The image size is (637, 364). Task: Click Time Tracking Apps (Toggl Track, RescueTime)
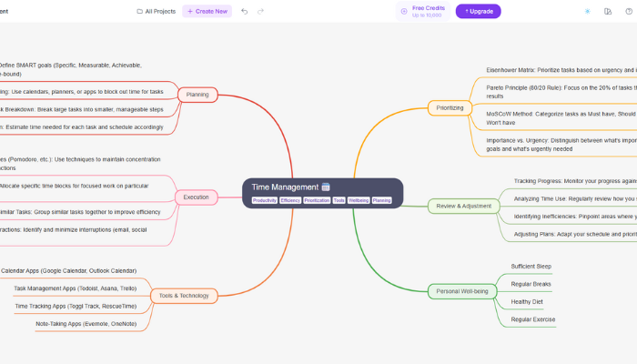coord(76,307)
